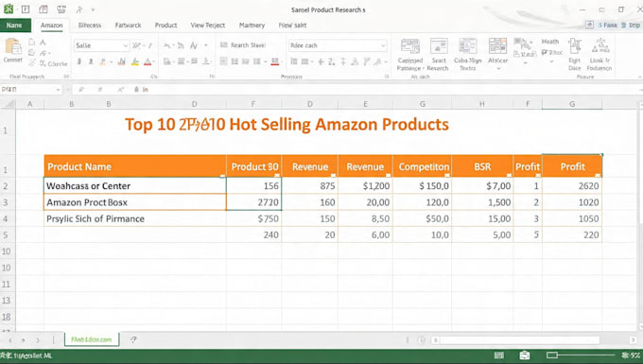Screen dimensions: 643x364
Task: Expand the Ahticer dropdown arrow
Action: click(498, 68)
